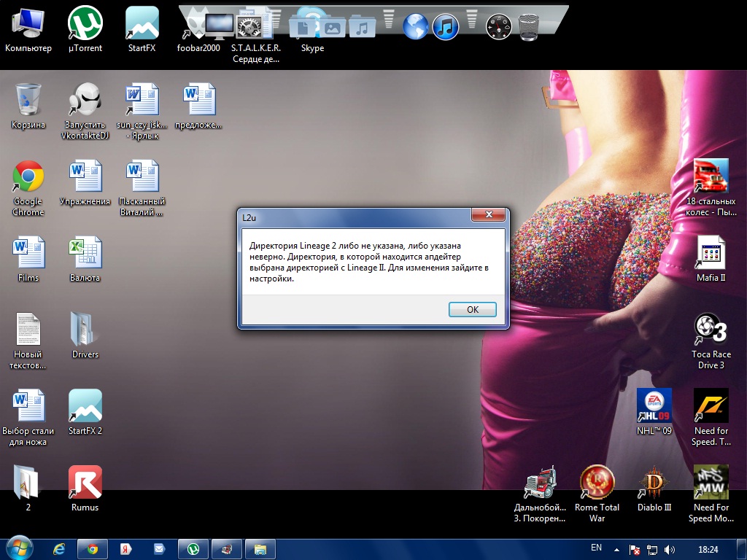Select the Валюта Excel spreadsheet
This screenshot has height=560, width=747.
click(85, 259)
